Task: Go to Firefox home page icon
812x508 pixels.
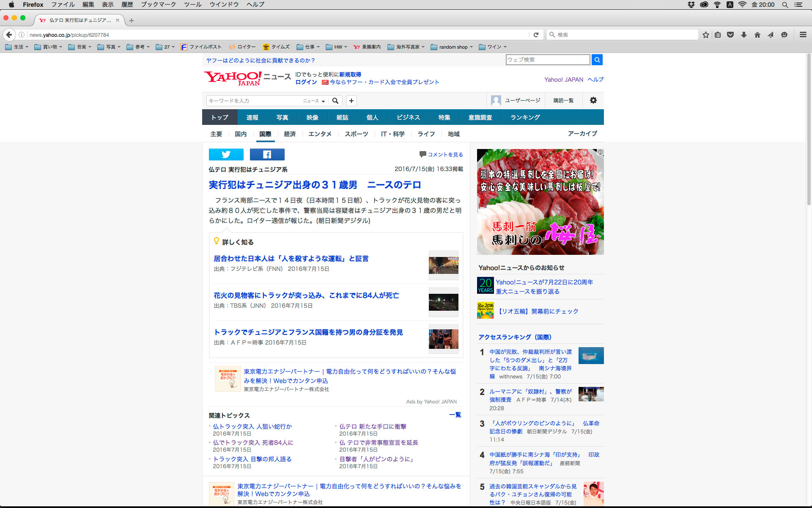Action: (757, 35)
